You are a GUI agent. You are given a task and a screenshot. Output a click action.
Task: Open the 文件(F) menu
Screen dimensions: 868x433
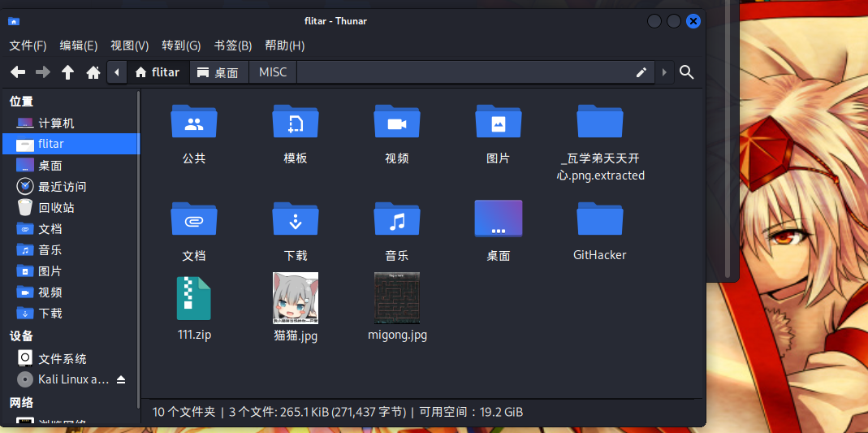[28, 45]
